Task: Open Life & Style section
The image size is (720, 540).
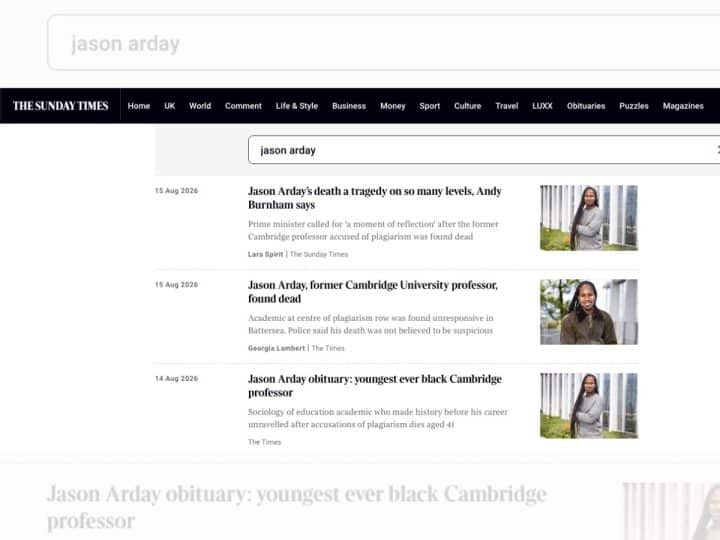Action: pos(297,106)
